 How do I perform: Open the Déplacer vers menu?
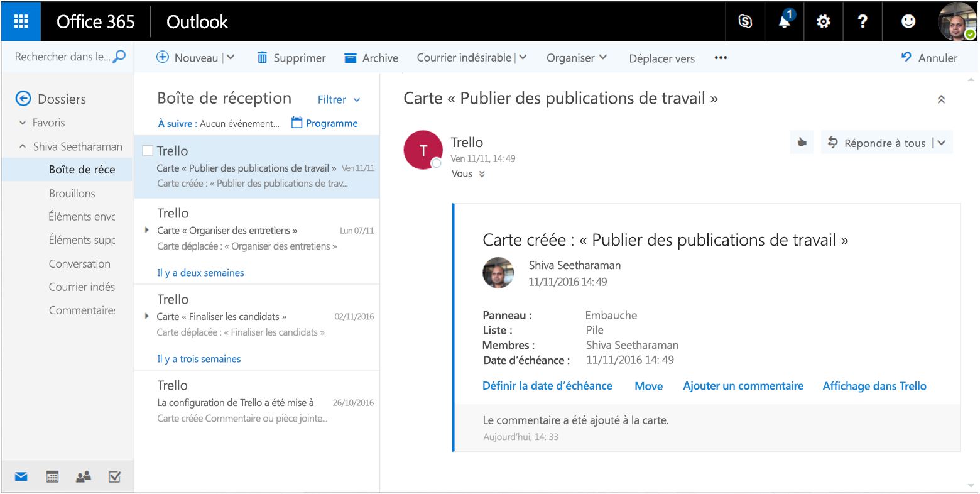[662, 58]
